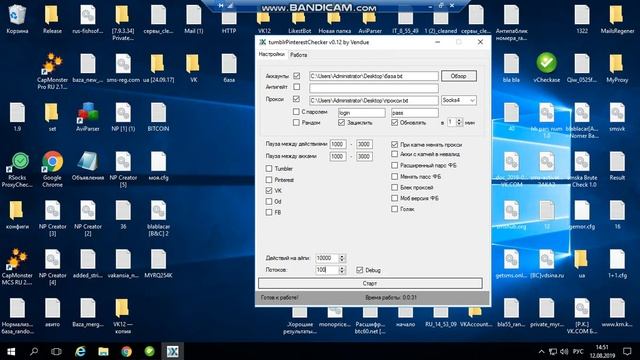Launch Google Chrome from the desktop
640x360 pixels.
[x=52, y=169]
